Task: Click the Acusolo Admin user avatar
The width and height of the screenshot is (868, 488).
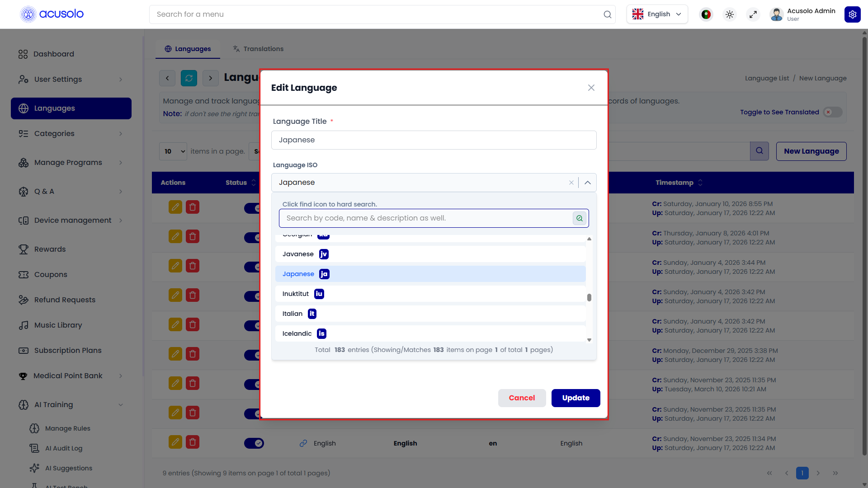Action: point(776,14)
